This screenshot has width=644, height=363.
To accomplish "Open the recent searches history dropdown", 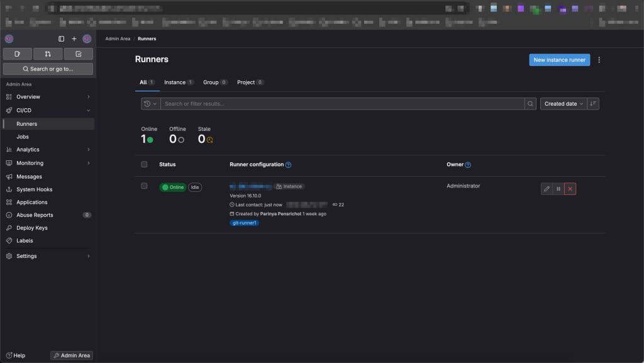I will coord(150,104).
